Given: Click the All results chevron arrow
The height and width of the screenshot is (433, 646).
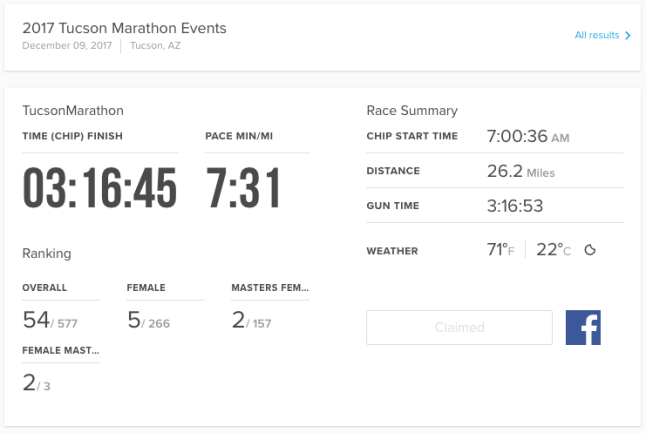Looking at the screenshot, I should tap(628, 36).
